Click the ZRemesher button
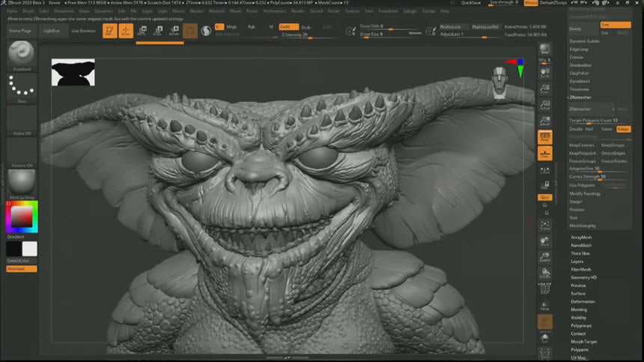Viewport: 644px width, 362px height. [592, 109]
